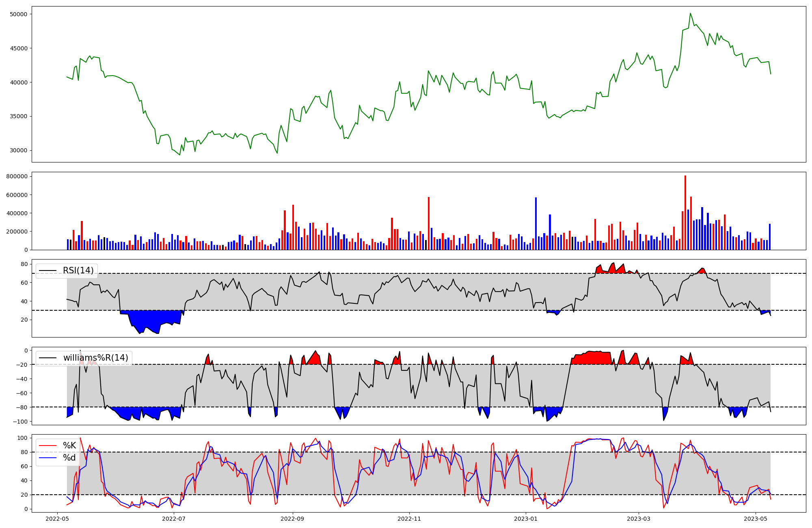Click the 2022-09 x-axis date label
The height and width of the screenshot is (528, 812).
tap(292, 519)
